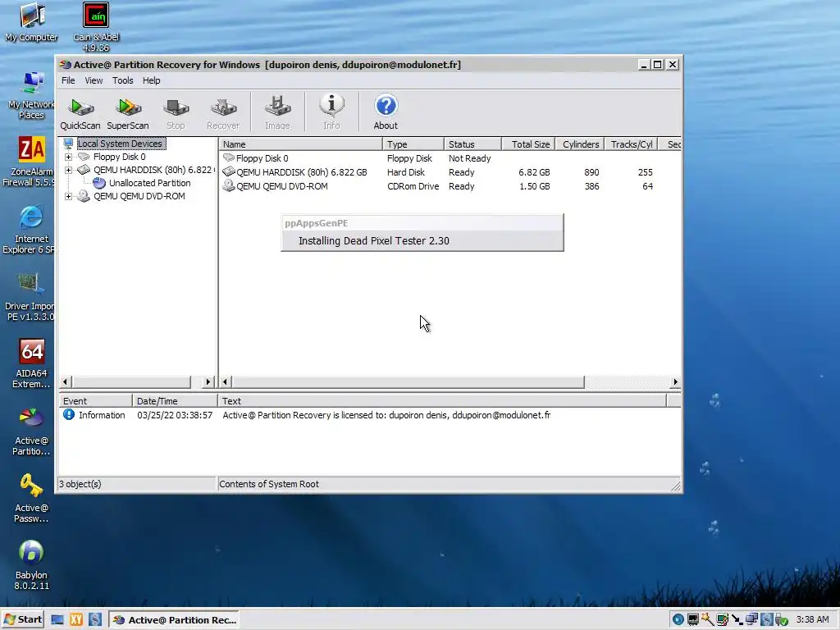Image resolution: width=840 pixels, height=630 pixels.
Task: Click the taskbar clock showing 3:38 AM
Action: click(812, 620)
